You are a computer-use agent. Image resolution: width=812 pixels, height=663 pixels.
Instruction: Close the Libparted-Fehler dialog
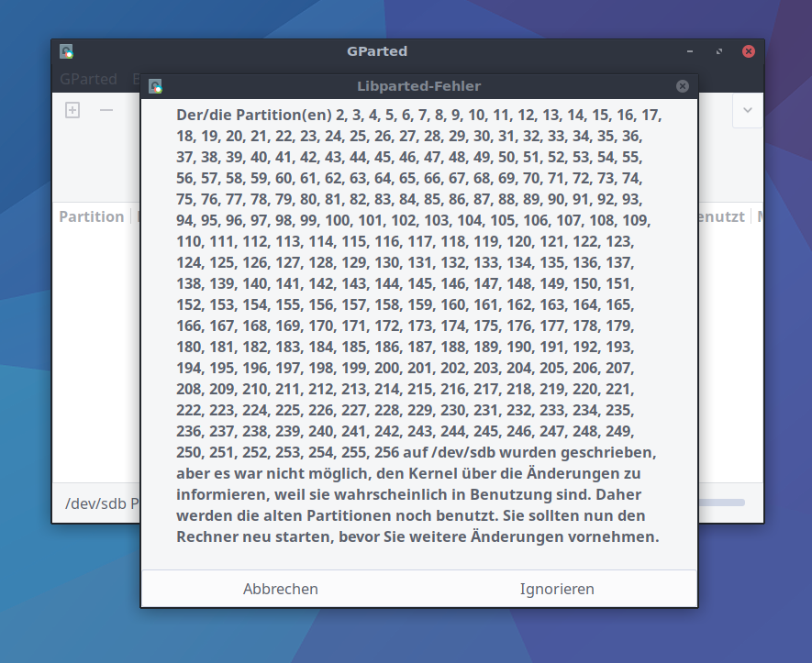pos(683,86)
